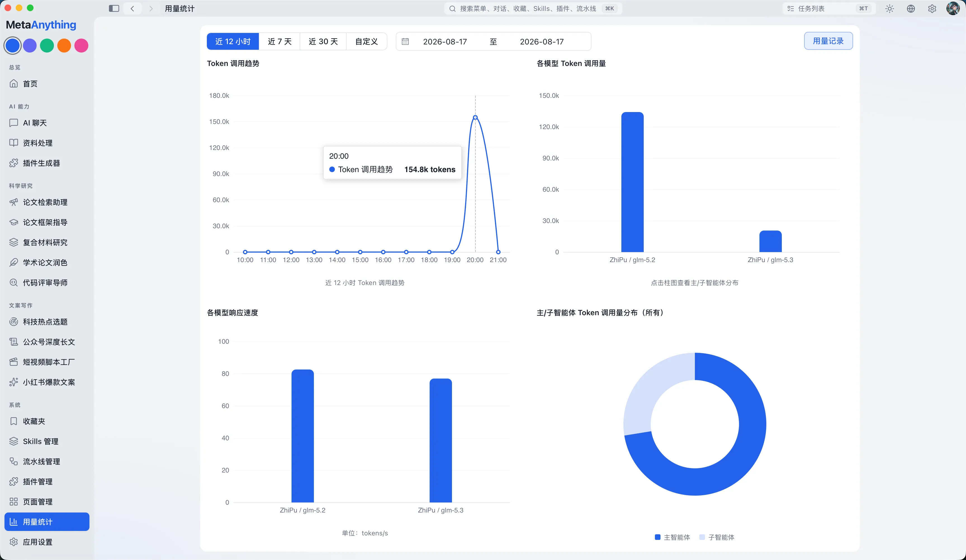
Task: Open settings gear in title bar
Action: (x=932, y=8)
